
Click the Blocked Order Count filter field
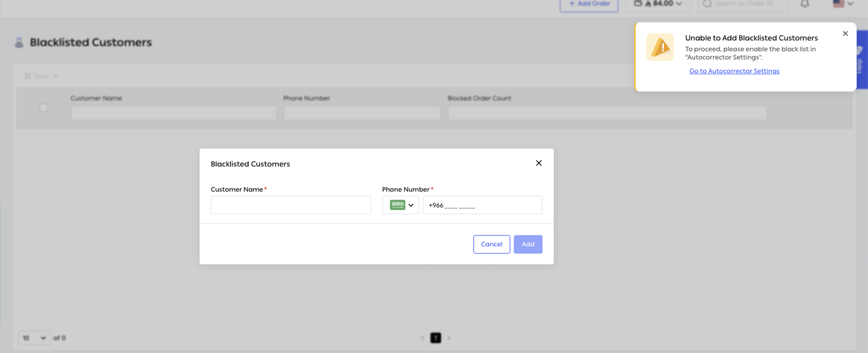coord(607,113)
